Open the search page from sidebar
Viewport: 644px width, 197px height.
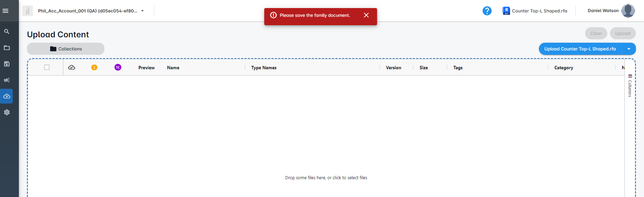click(7, 32)
